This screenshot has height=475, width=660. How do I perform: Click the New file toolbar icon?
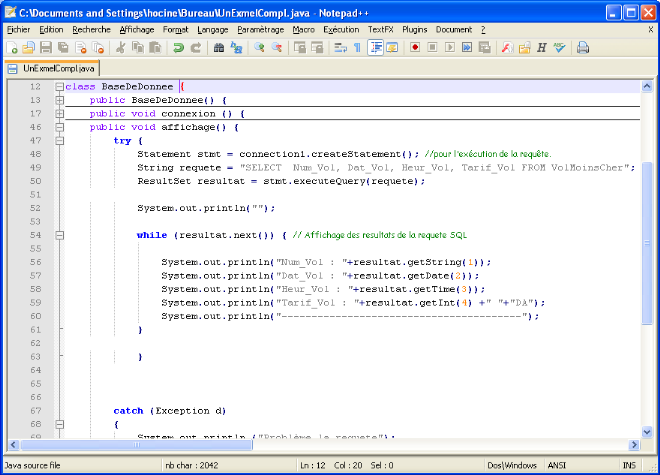[x=10, y=47]
